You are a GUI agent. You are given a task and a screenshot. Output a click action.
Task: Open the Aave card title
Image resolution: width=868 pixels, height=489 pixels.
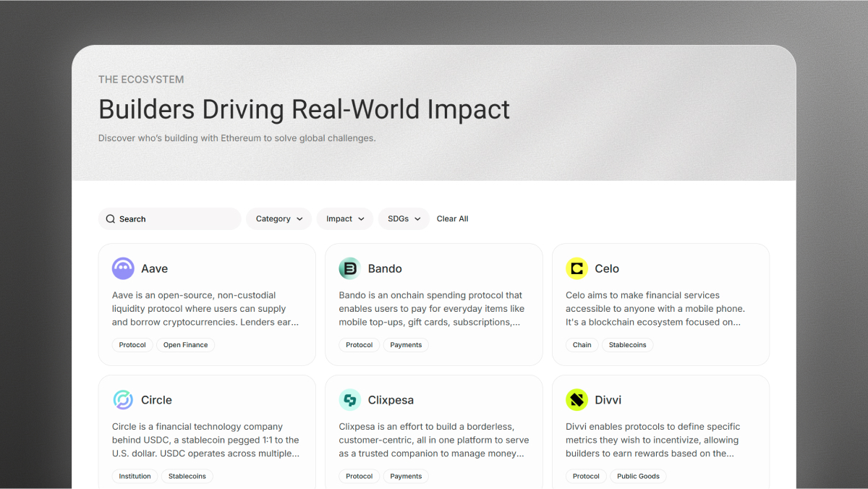pos(155,268)
